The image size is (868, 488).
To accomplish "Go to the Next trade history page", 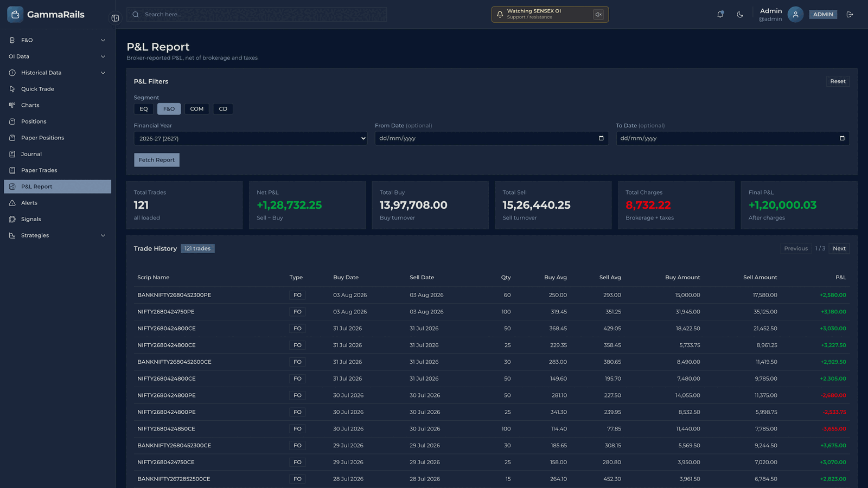I will 839,248.
